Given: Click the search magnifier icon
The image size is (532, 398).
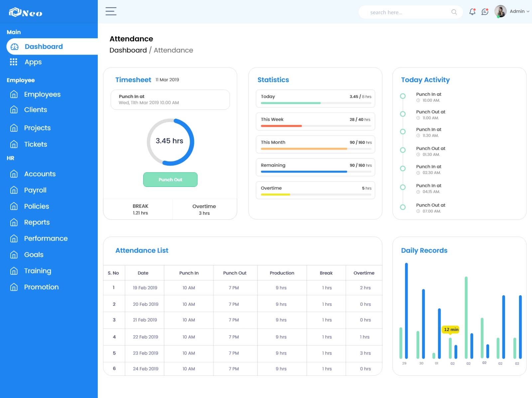Looking at the screenshot, I should tap(454, 12).
